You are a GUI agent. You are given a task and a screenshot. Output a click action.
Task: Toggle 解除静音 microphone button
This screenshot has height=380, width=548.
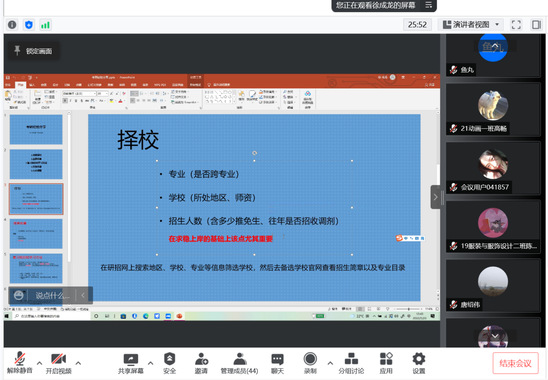pyautogui.click(x=20, y=363)
